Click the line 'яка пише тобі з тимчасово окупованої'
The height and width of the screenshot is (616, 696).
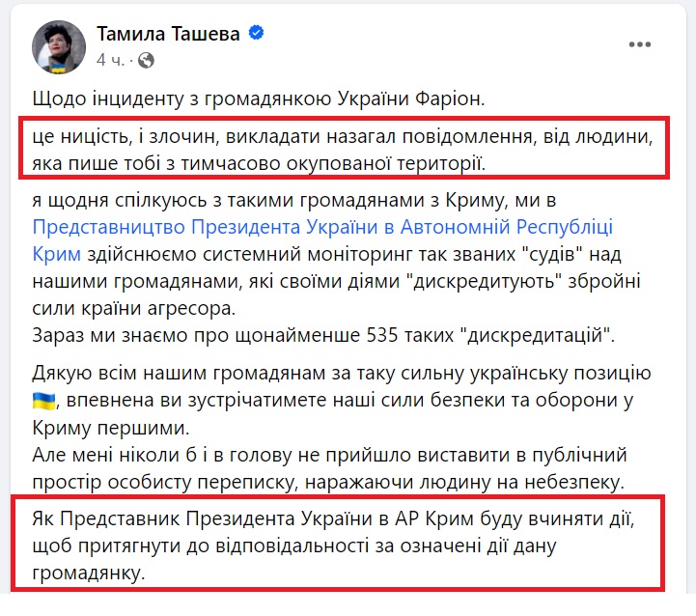[260, 164]
